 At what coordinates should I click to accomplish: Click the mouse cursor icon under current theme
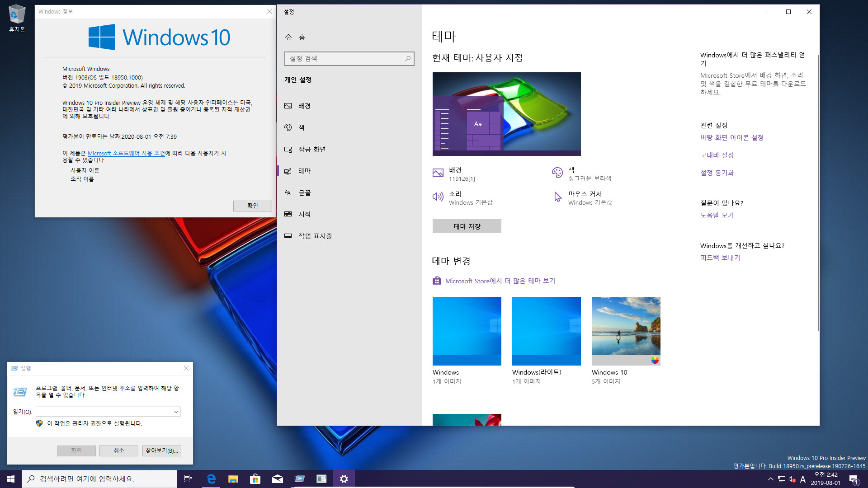[x=557, y=197]
